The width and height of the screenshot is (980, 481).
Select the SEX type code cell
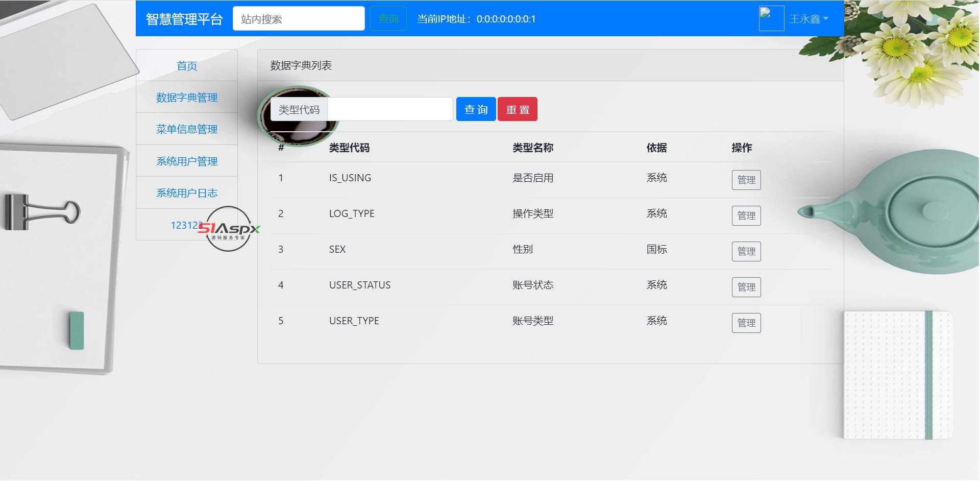[337, 249]
